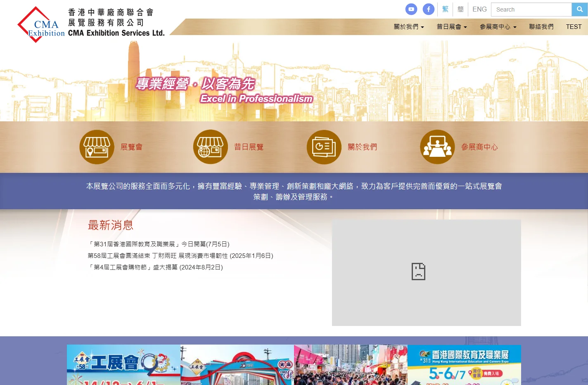Click the CMA Exhibition Services Ltd. title
Image resolution: width=588 pixels, height=385 pixels.
[116, 33]
